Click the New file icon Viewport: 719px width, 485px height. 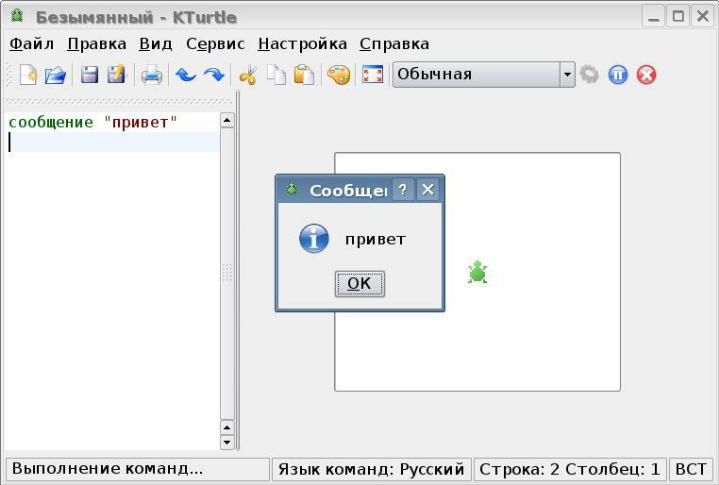(x=29, y=75)
